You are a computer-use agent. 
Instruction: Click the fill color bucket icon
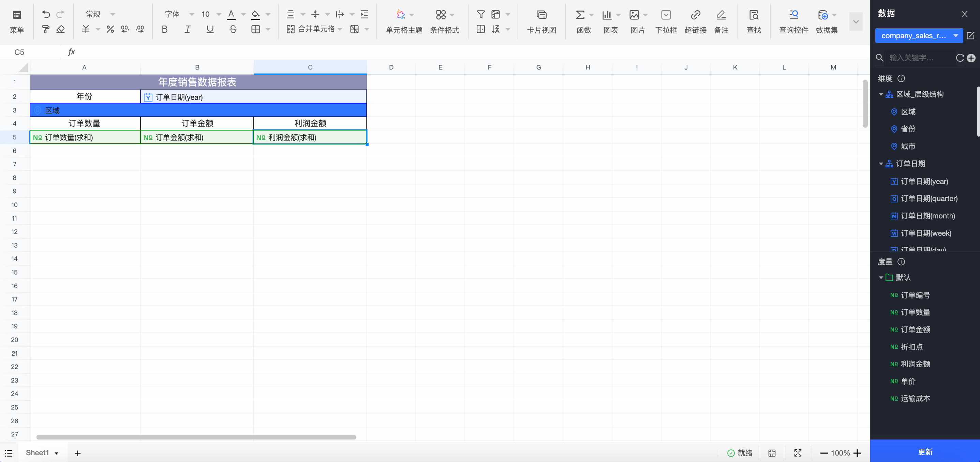click(x=256, y=14)
